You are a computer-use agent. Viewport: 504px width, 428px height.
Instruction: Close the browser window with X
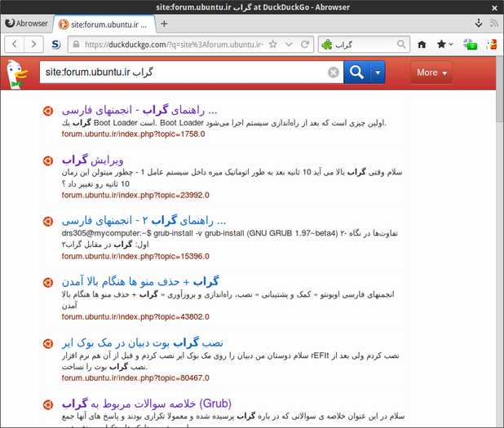(x=494, y=7)
